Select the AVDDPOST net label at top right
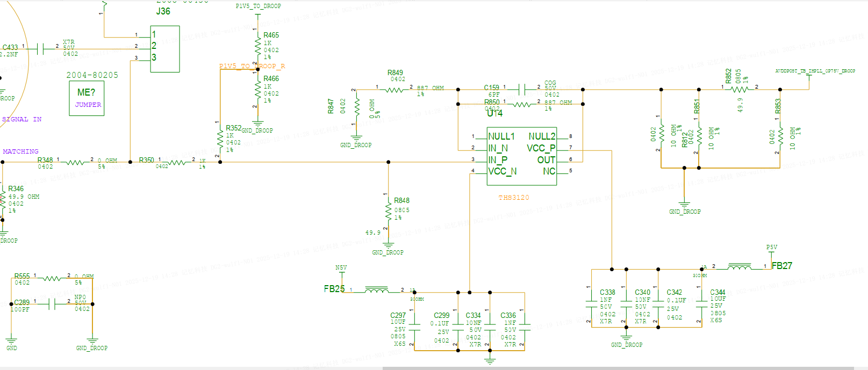 click(x=815, y=71)
